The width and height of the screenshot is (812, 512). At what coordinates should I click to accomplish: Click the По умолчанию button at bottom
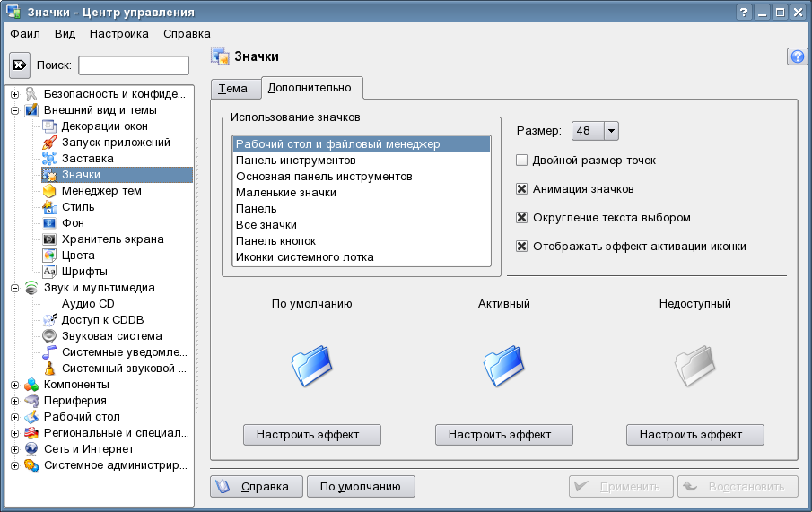[361, 487]
